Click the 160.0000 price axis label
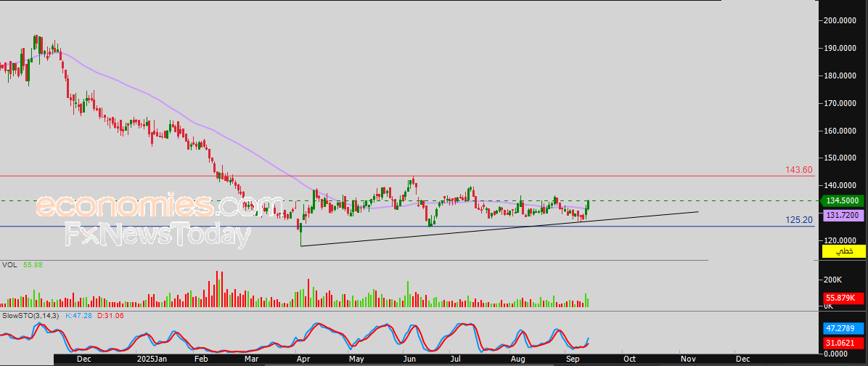Viewport: 868px width, 366px height. point(841,131)
